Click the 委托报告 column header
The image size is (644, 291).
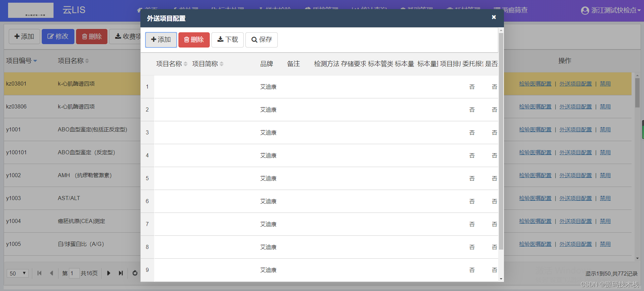473,64
